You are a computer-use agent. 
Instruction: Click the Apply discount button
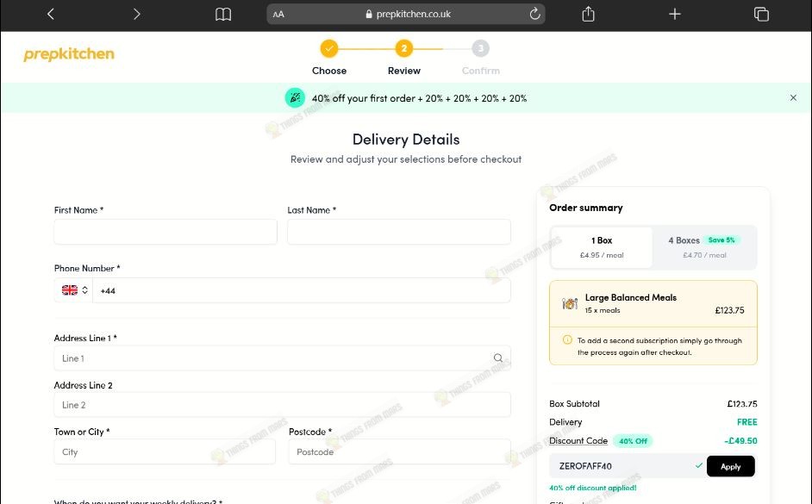(x=730, y=466)
